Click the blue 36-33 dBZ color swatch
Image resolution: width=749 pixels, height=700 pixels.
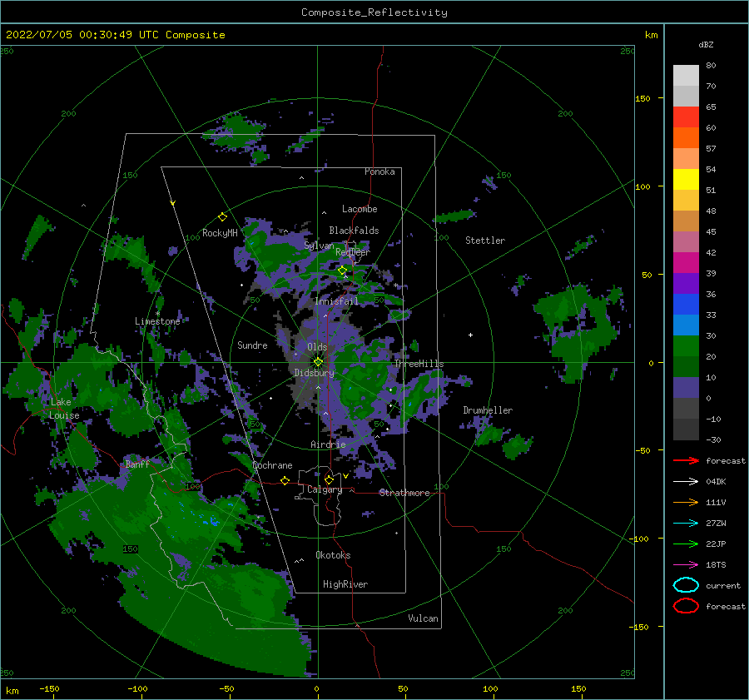pyautogui.click(x=686, y=305)
